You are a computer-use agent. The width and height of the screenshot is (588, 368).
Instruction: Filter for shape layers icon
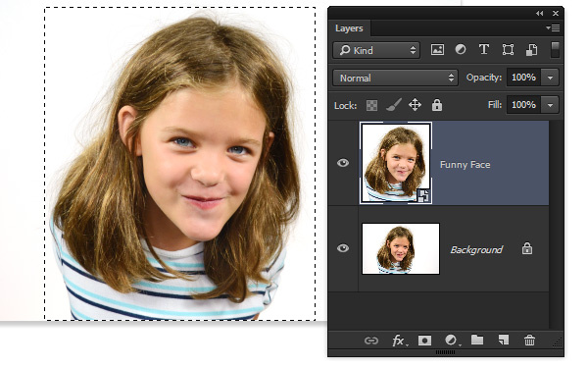pos(508,50)
